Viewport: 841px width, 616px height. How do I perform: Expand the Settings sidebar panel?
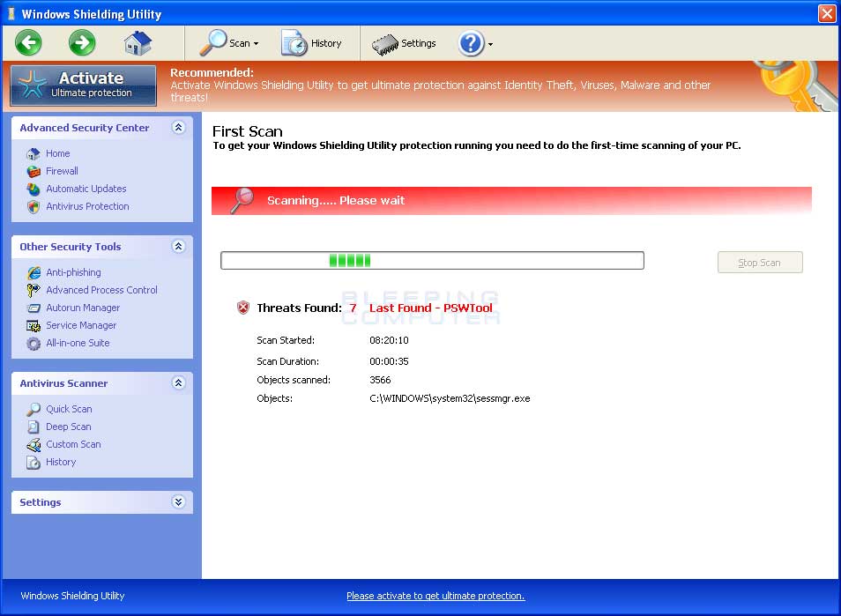point(179,502)
